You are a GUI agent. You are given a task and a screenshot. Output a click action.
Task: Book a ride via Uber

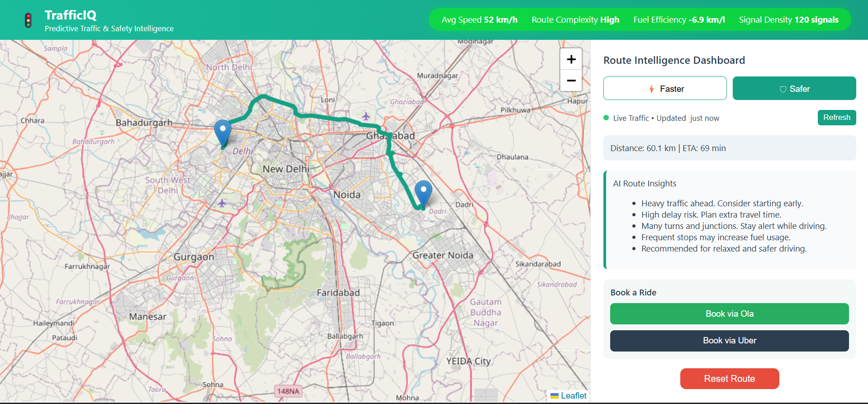coord(729,341)
